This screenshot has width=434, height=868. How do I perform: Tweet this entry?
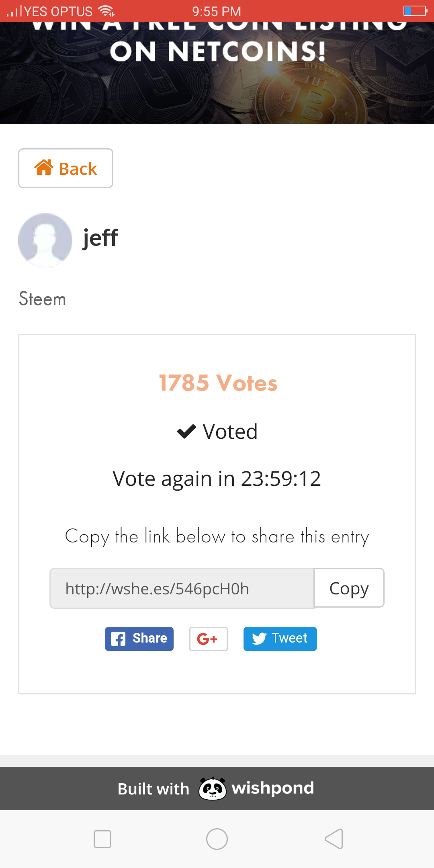280,639
